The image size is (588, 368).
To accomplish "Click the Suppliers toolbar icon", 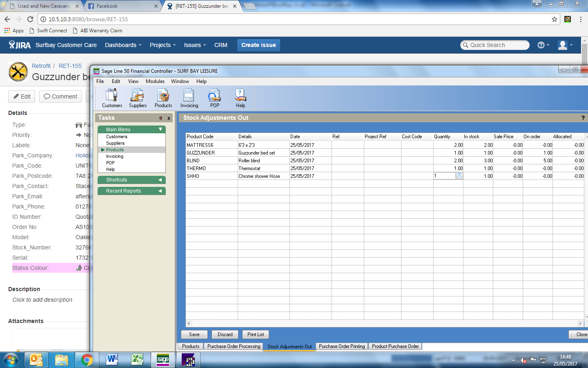I will pyautogui.click(x=138, y=98).
